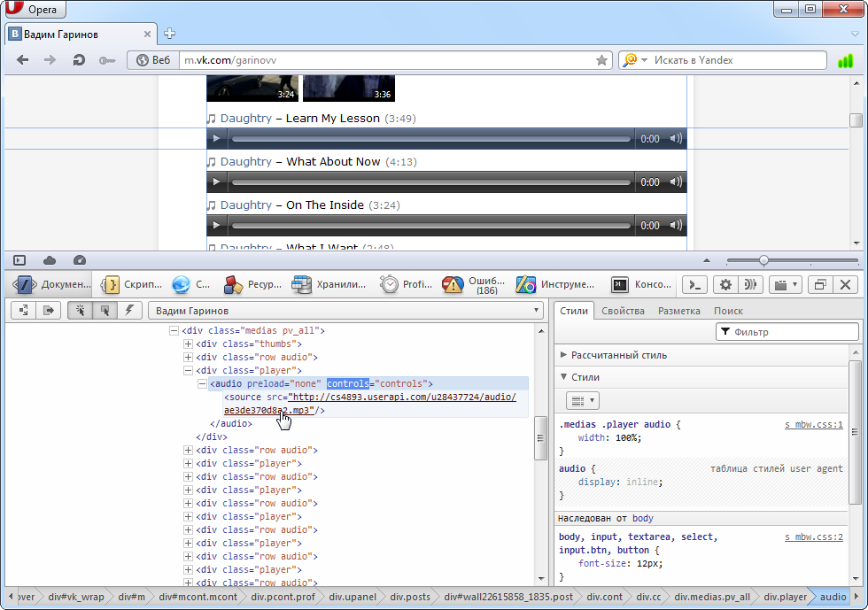Open the Opera main menu button
This screenshot has height=610, width=868.
tap(35, 10)
